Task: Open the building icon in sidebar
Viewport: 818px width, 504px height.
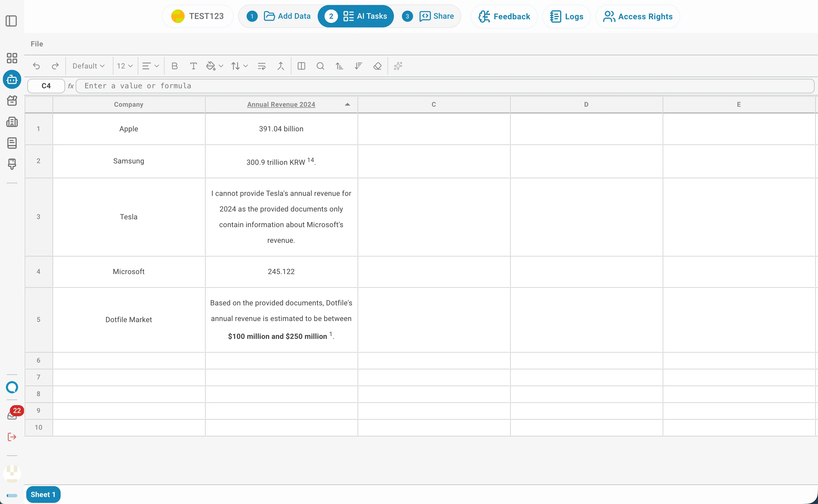Action: tap(12, 122)
